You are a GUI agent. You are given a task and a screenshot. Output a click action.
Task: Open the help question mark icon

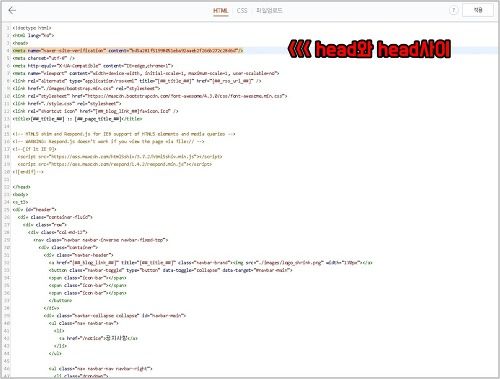453,11
